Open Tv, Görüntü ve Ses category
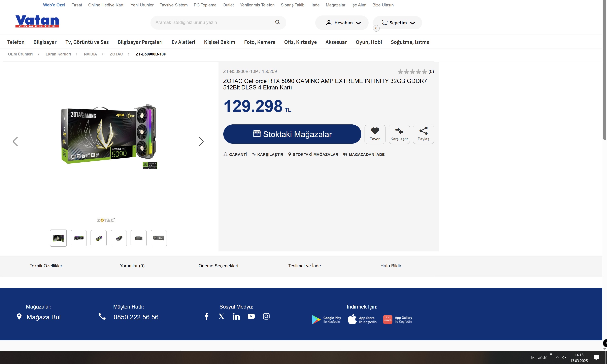This screenshot has height=364, width=607. tap(87, 42)
